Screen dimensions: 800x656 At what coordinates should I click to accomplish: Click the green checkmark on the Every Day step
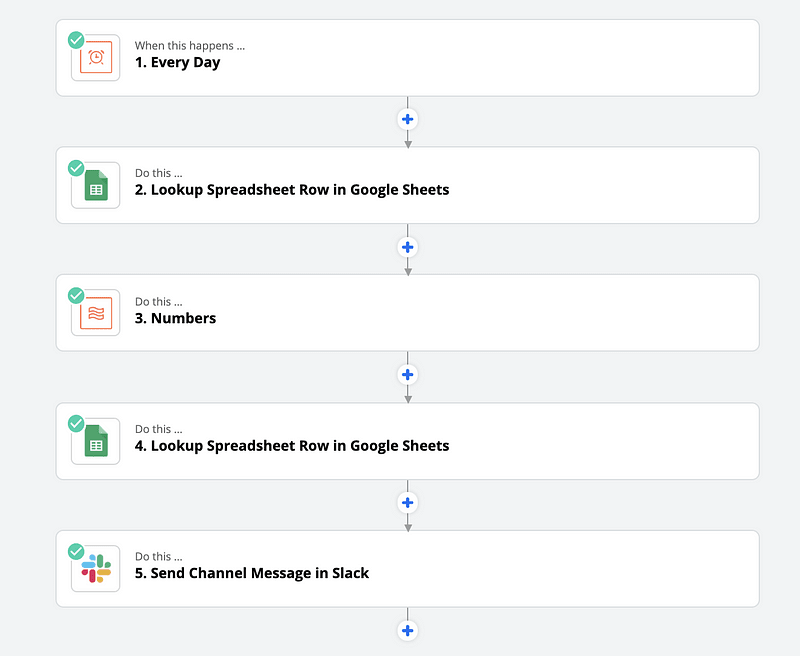(77, 40)
